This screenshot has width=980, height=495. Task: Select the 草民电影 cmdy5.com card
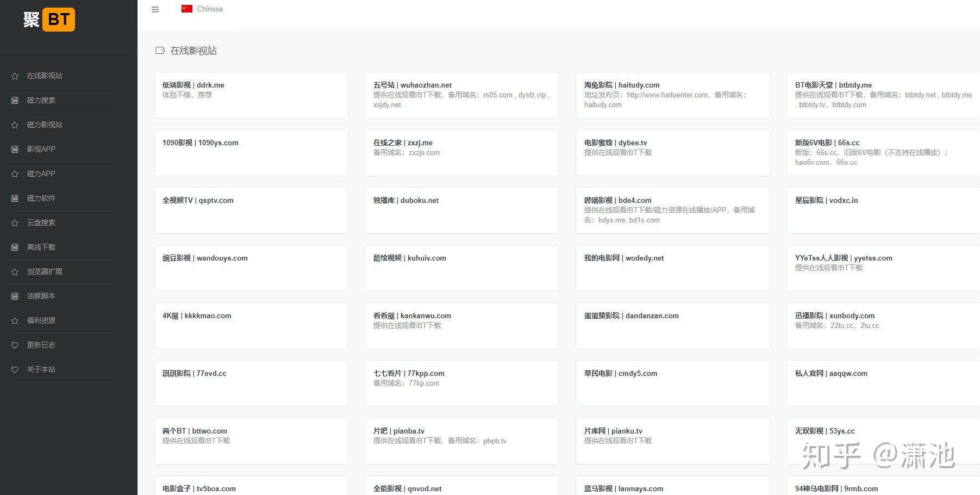pos(672,383)
